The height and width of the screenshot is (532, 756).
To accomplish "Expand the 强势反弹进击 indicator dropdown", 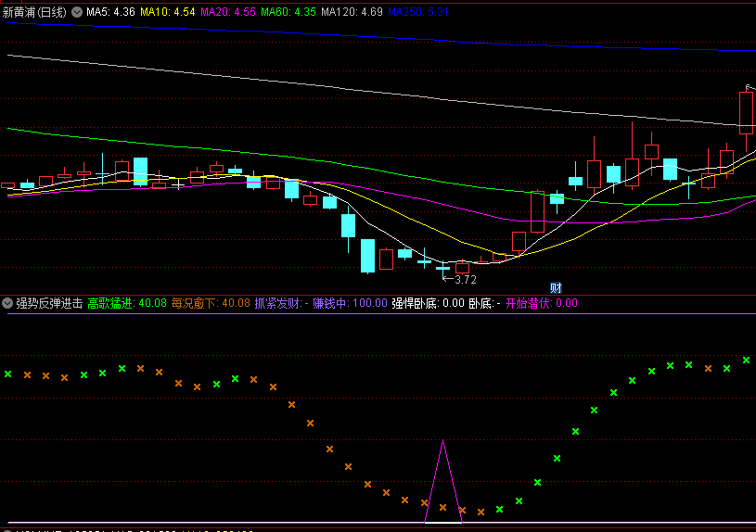I will coord(7,303).
